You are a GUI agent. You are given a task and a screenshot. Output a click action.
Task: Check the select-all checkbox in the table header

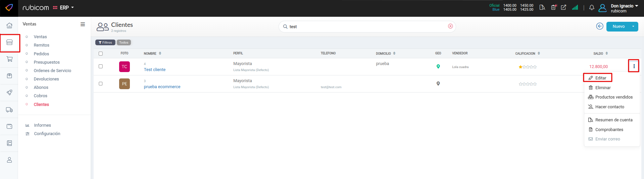click(x=101, y=54)
